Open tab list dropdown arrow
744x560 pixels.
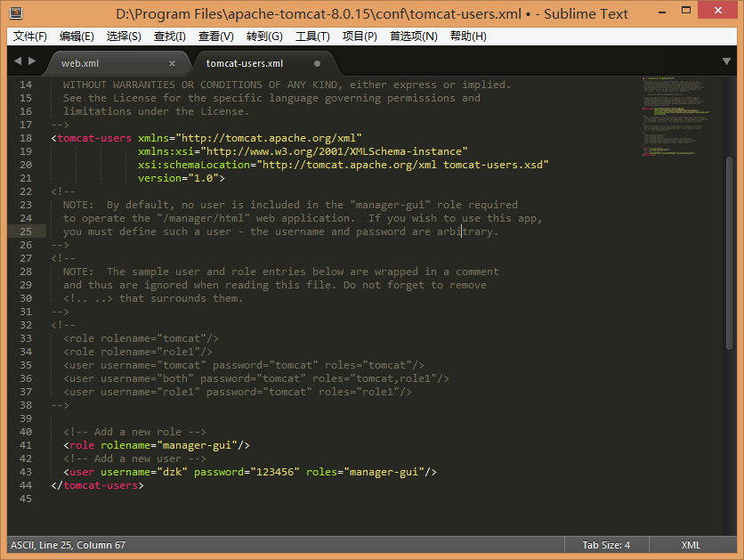click(726, 61)
